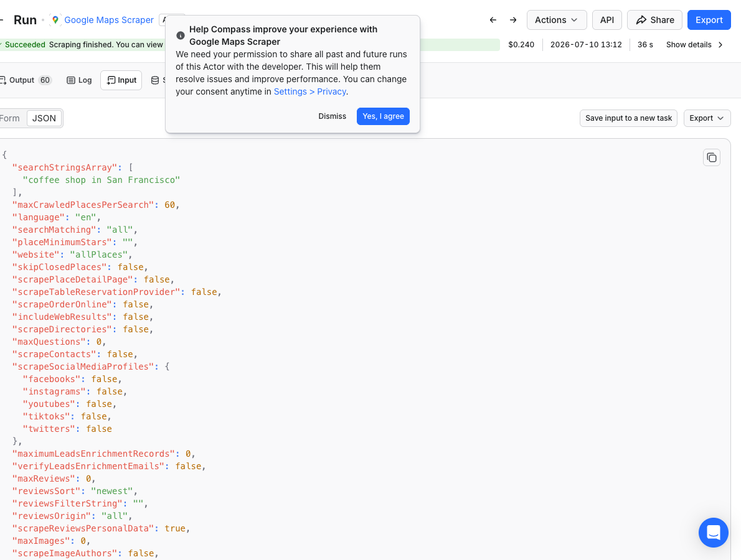Click the "language" key
The width and height of the screenshot is (741, 560).
(38, 217)
